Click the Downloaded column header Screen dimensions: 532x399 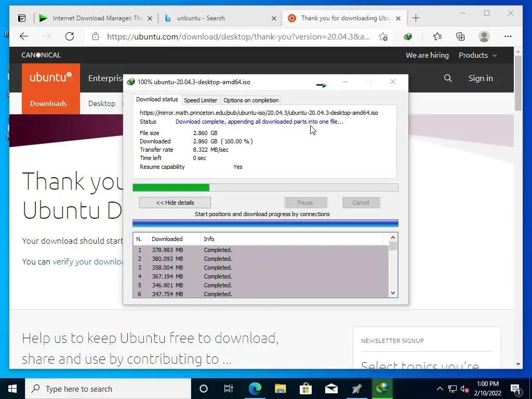tap(175, 239)
